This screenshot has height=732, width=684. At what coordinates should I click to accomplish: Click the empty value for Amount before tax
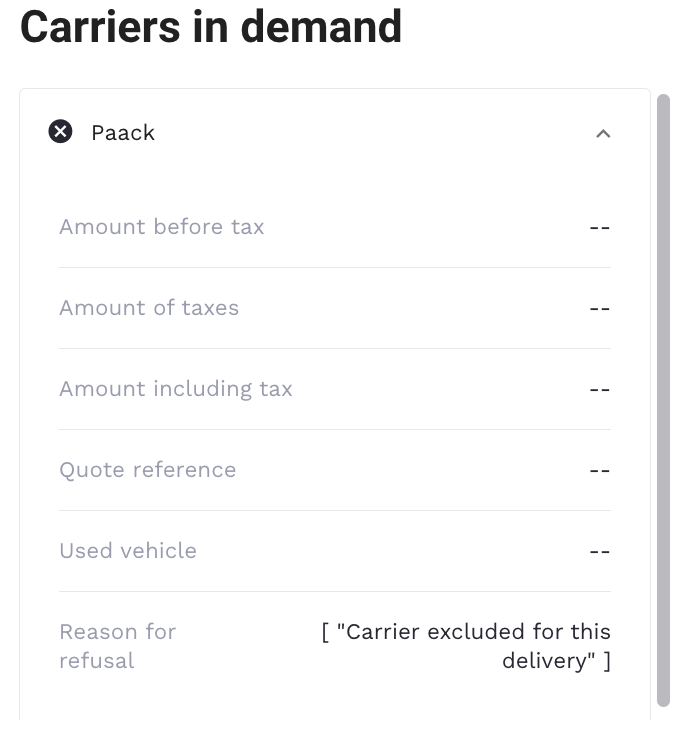599,227
